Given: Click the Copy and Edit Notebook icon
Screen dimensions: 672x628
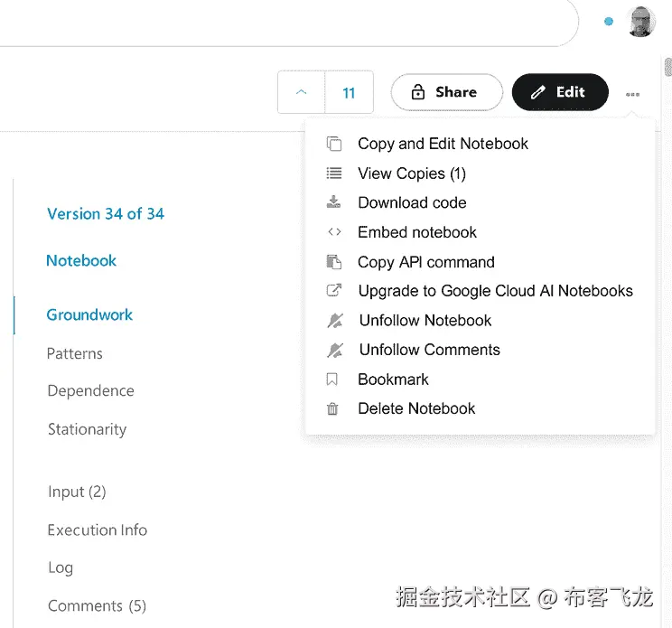Looking at the screenshot, I should point(334,144).
